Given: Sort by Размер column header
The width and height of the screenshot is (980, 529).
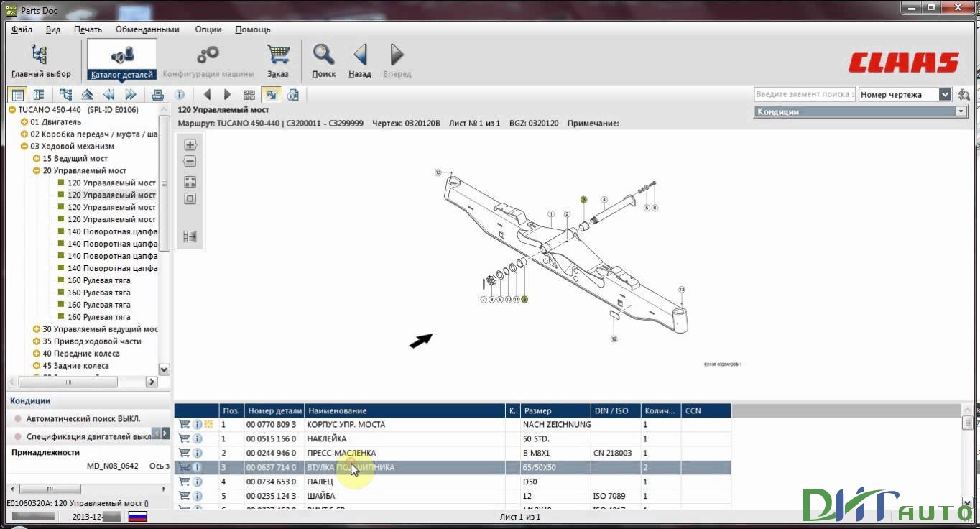Looking at the screenshot, I should (556, 410).
